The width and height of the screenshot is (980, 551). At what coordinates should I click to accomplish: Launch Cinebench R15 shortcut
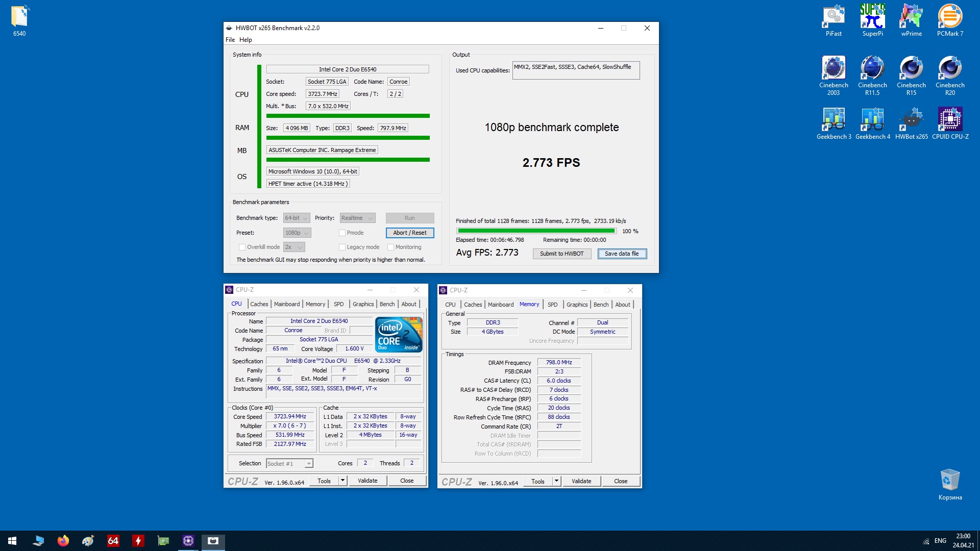click(911, 76)
